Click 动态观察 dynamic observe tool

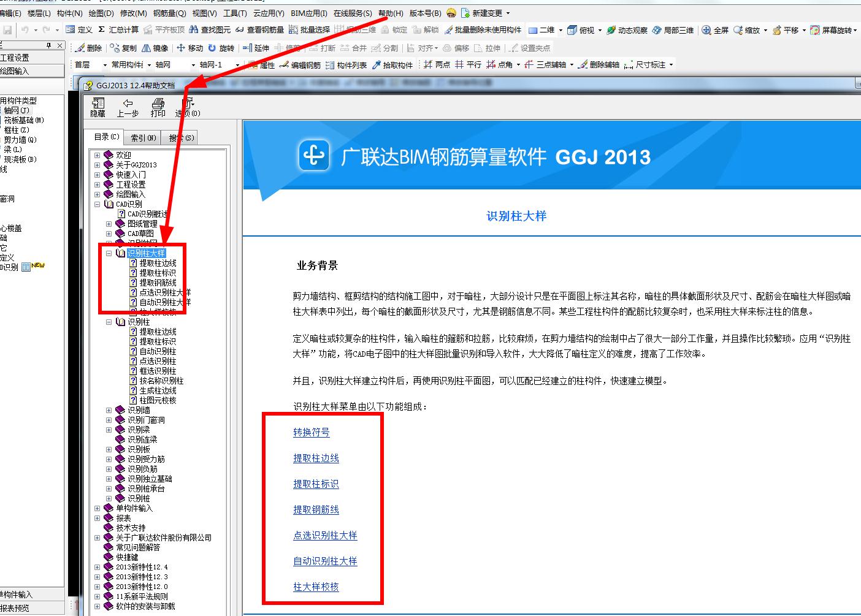(627, 29)
